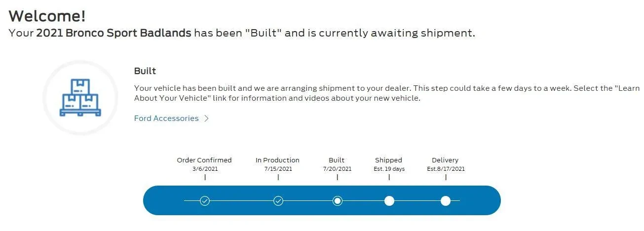Open the Ford Accessories link
The height and width of the screenshot is (231, 644).
(x=166, y=118)
